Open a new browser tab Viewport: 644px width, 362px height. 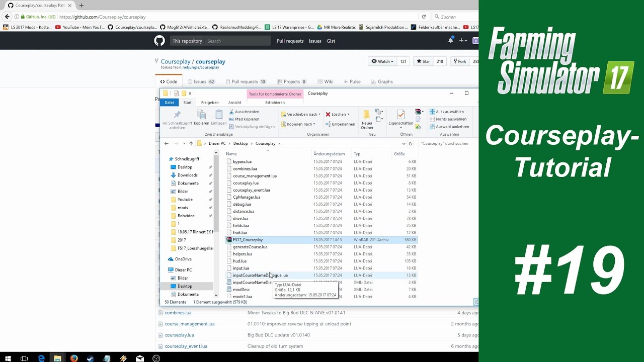tap(82, 5)
